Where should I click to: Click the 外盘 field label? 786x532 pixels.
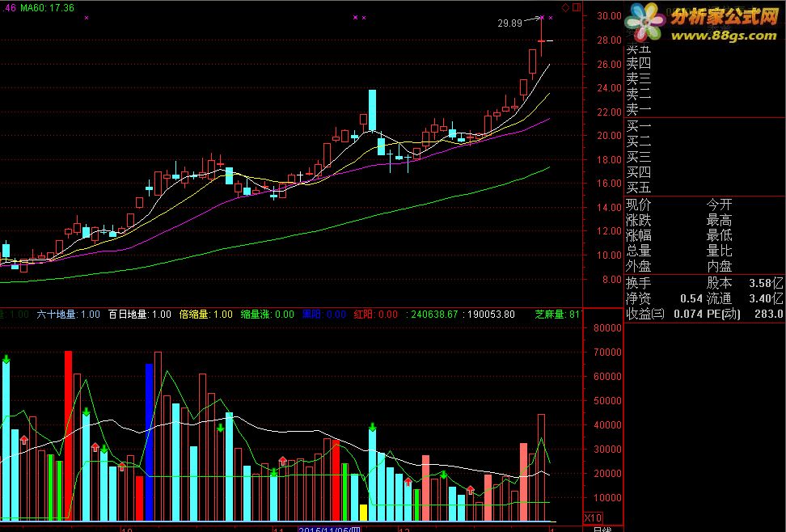[x=638, y=266]
